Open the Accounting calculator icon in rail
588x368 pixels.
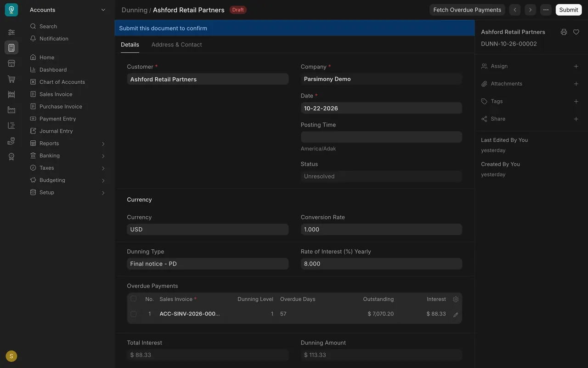pyautogui.click(x=11, y=47)
